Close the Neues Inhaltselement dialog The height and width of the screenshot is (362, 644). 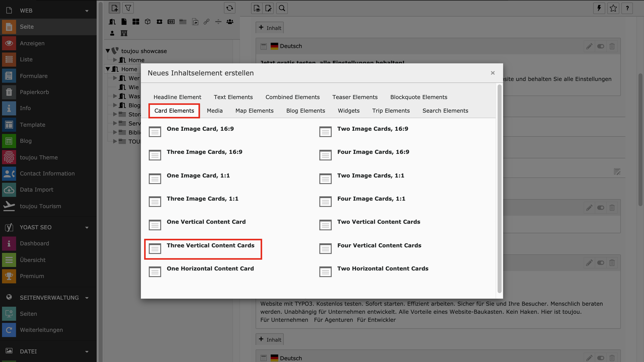[492, 73]
